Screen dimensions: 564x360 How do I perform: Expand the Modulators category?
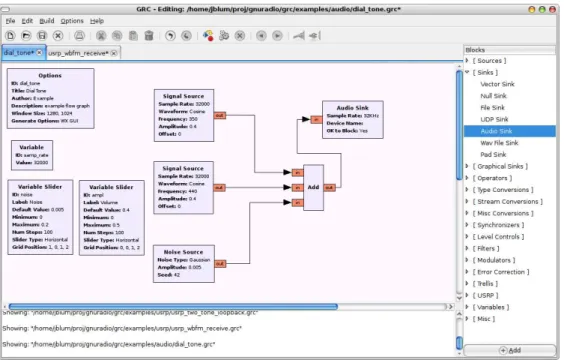pos(467,260)
